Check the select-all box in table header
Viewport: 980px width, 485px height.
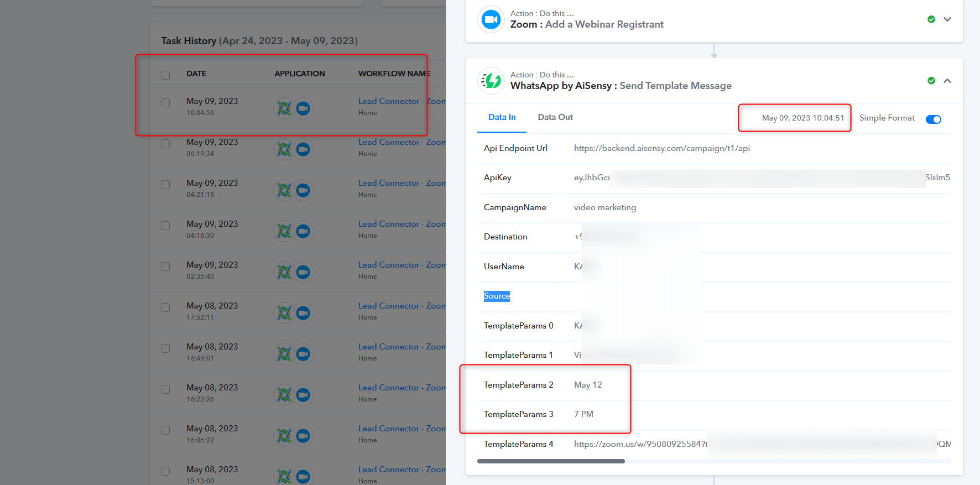coord(165,75)
